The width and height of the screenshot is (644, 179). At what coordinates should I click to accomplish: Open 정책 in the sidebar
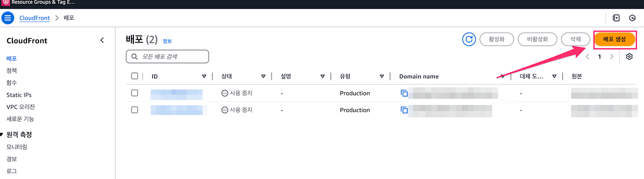click(x=12, y=71)
